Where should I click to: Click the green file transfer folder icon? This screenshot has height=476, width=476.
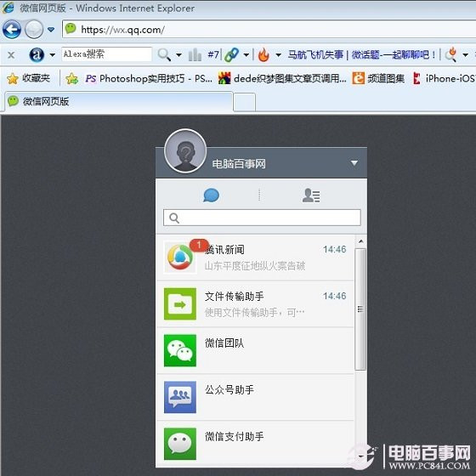click(180, 304)
